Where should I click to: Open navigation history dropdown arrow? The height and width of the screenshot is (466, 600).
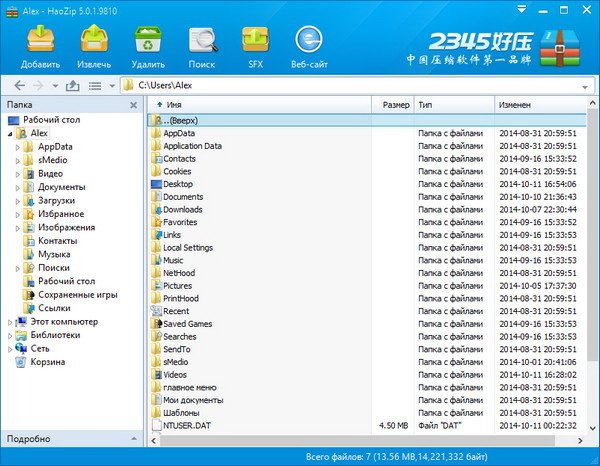[55, 86]
